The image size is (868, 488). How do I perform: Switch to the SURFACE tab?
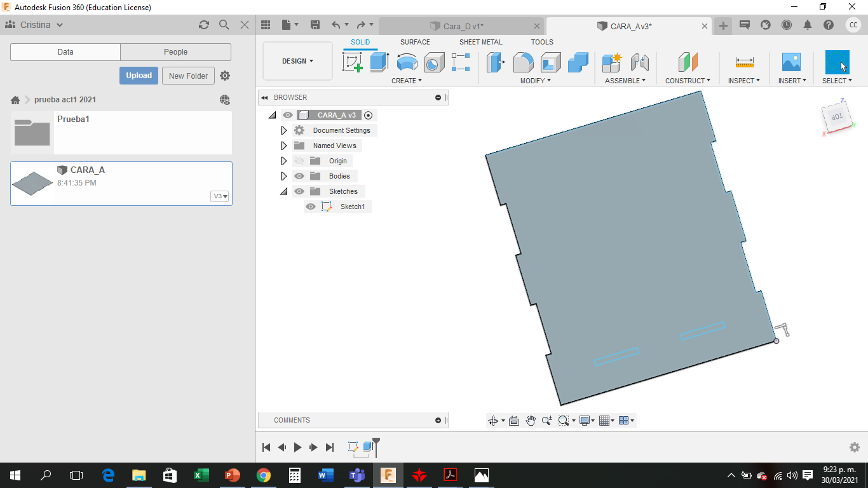(x=415, y=42)
